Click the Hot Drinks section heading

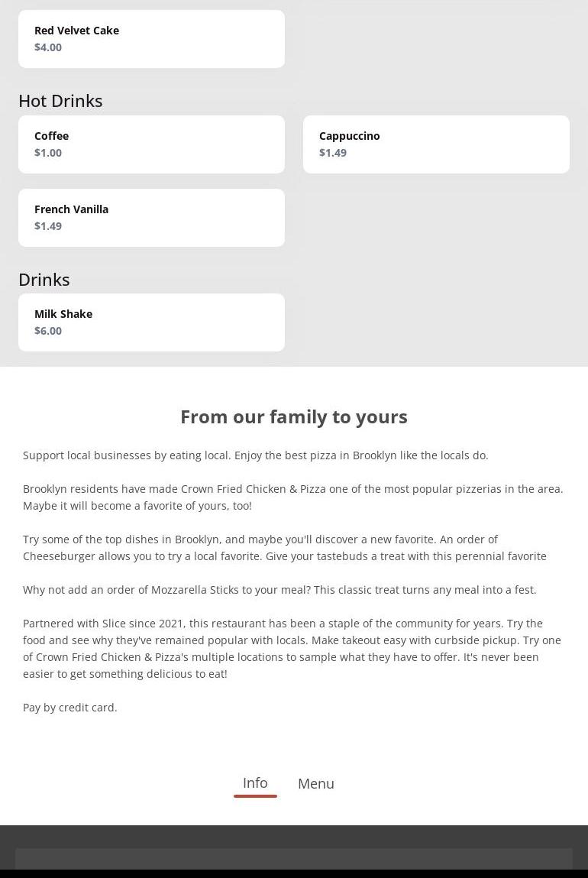60,101
